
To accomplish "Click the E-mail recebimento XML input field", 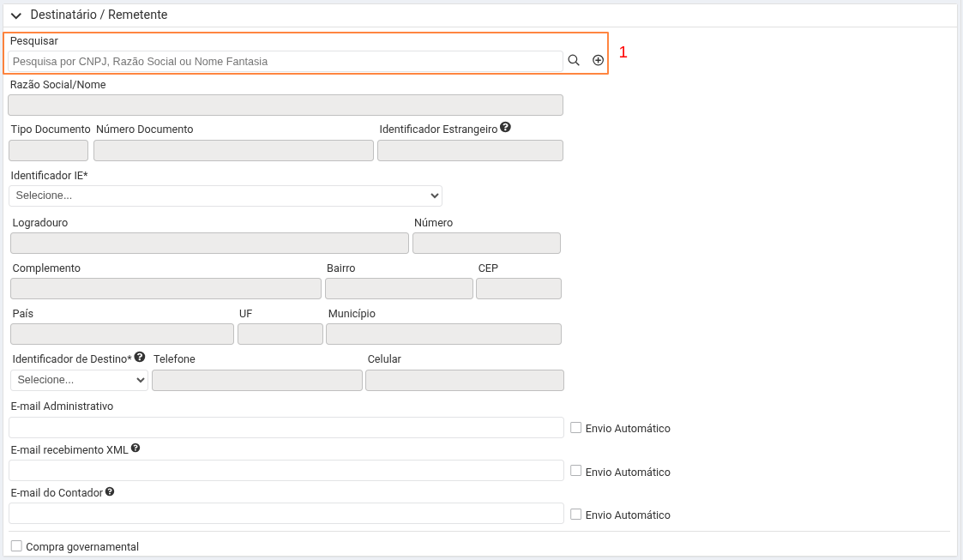I will click(x=286, y=470).
